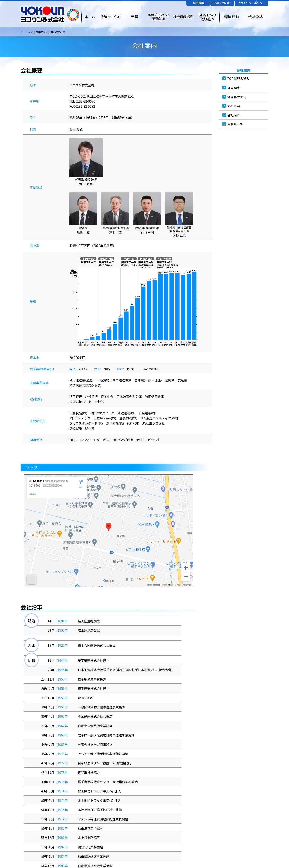Click 鈴木 誠 director photo

pyautogui.click(x=115, y=209)
